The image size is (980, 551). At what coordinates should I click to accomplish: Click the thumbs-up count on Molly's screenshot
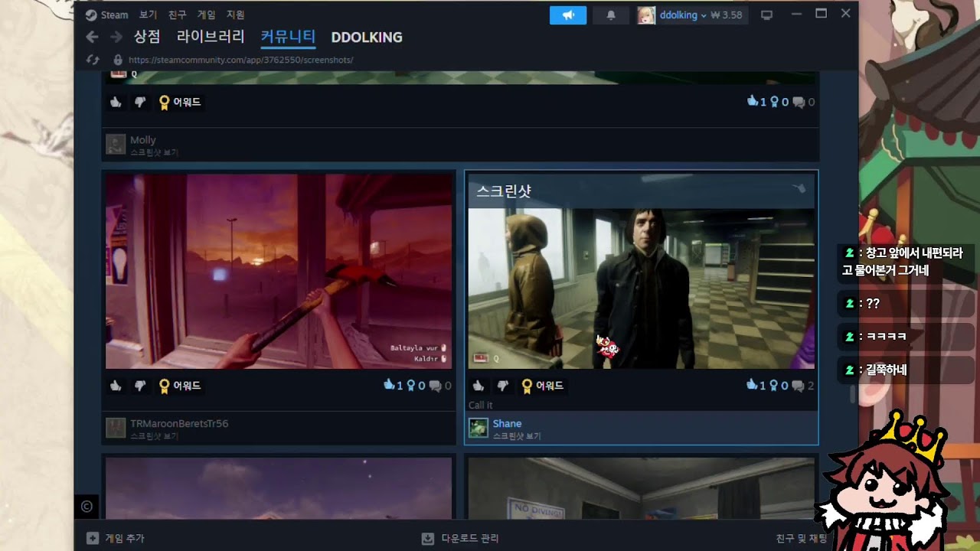coord(756,102)
